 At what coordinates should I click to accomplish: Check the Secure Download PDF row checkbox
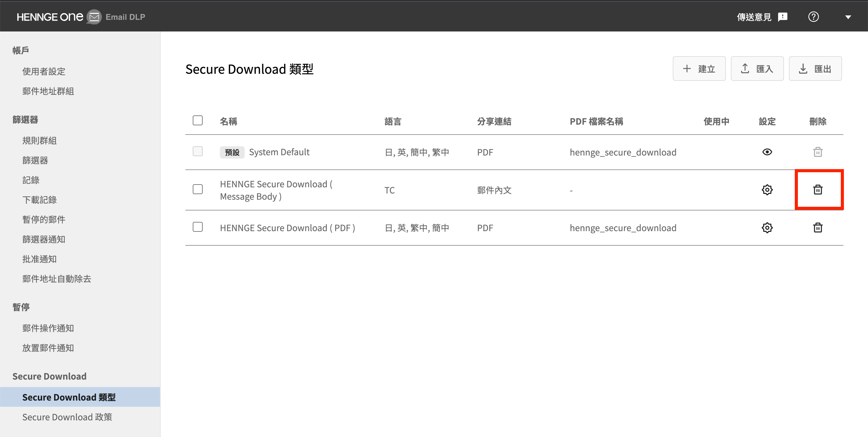pos(197,227)
